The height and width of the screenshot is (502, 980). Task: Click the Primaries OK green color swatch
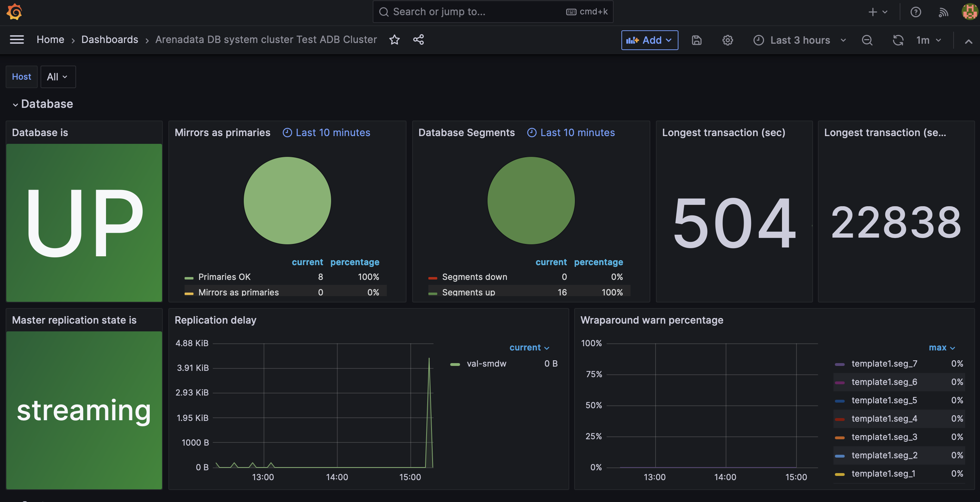(189, 278)
